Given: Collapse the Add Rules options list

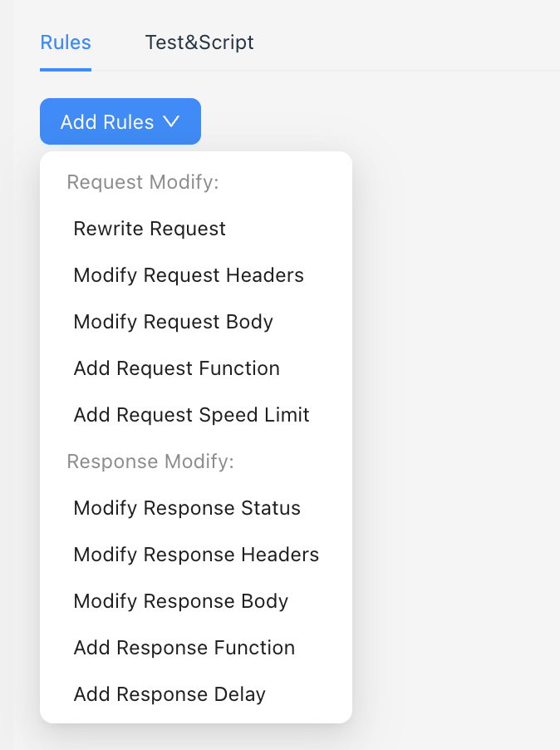Looking at the screenshot, I should [x=120, y=121].
